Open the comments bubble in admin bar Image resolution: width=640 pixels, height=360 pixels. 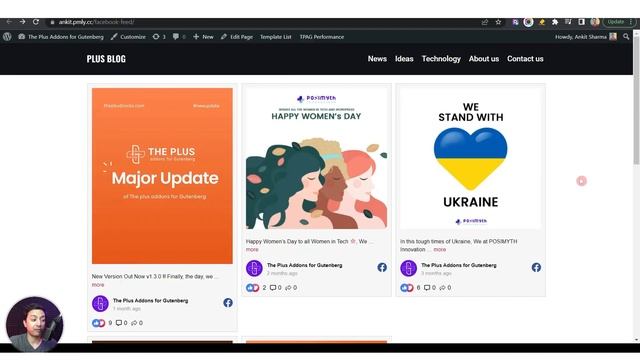tap(179, 37)
